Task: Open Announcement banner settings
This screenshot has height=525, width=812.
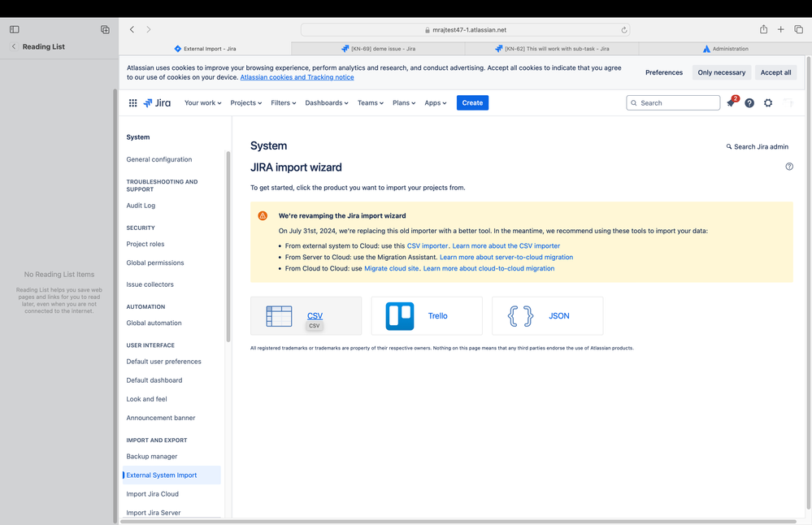Action: click(x=161, y=418)
